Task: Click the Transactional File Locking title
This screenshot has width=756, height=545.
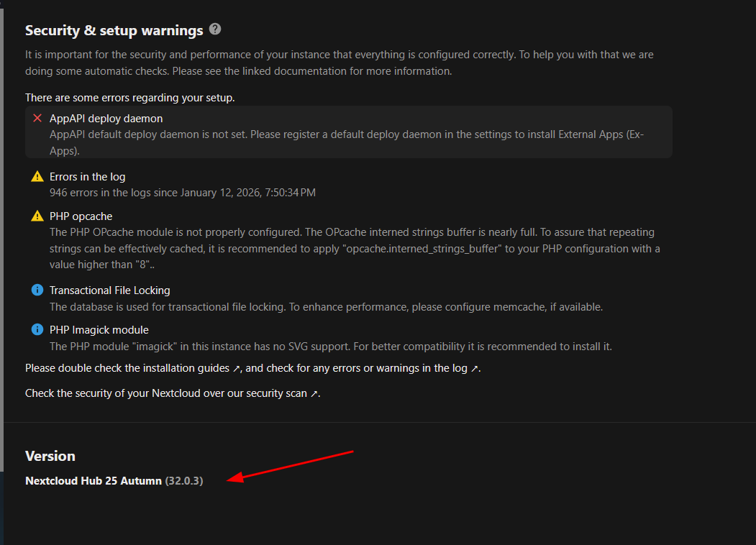Action: 109,290
